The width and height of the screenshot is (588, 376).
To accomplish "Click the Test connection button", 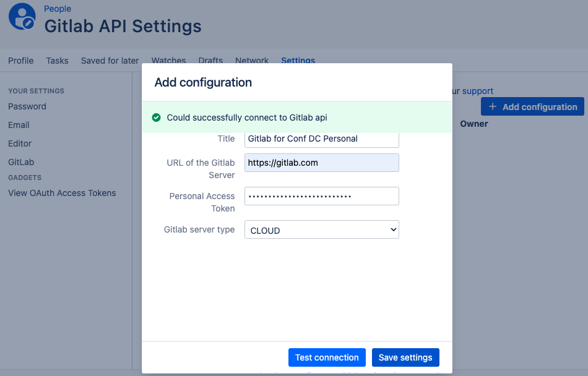I will (327, 357).
